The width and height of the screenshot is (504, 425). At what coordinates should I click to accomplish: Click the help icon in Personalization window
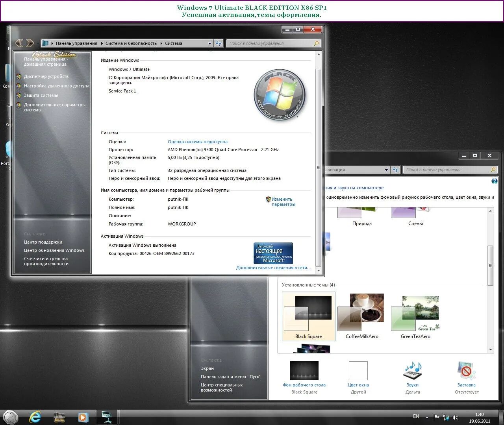coord(495,181)
